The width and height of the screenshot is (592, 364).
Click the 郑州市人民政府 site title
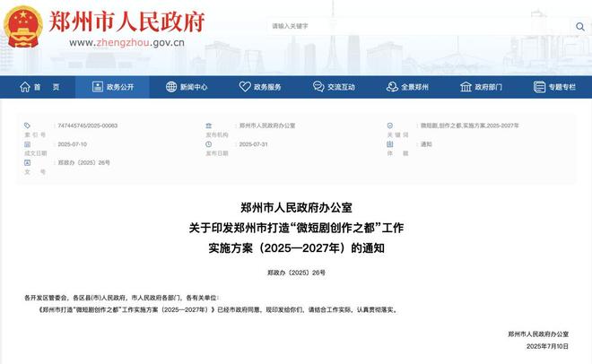tap(126, 22)
